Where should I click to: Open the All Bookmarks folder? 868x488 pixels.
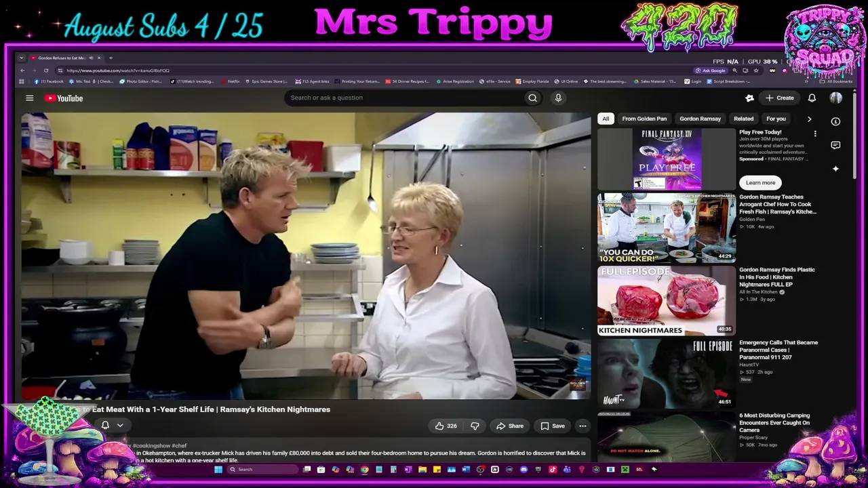pyautogui.click(x=836, y=81)
